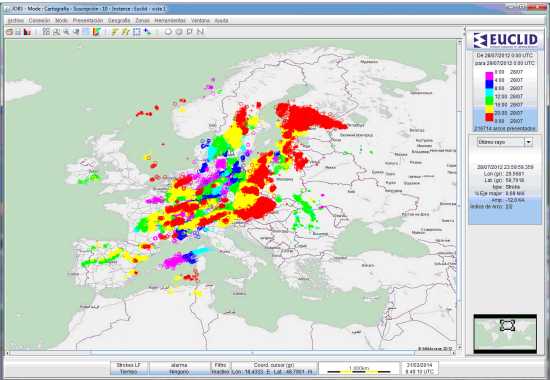Click the green 12:00 legend color
550x380 pixels.
tap(489, 101)
